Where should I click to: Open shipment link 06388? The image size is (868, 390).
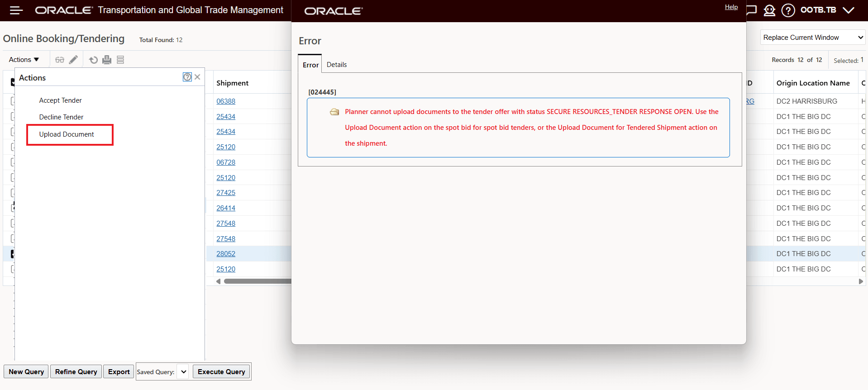[226, 101]
